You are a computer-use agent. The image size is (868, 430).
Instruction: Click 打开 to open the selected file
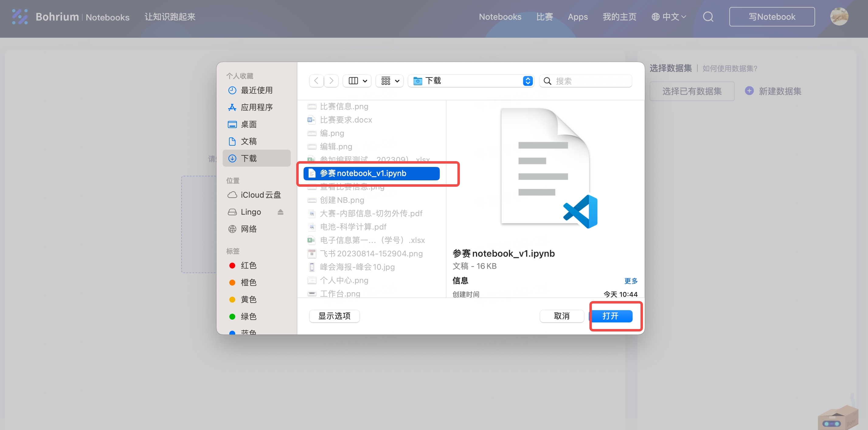[x=611, y=316]
